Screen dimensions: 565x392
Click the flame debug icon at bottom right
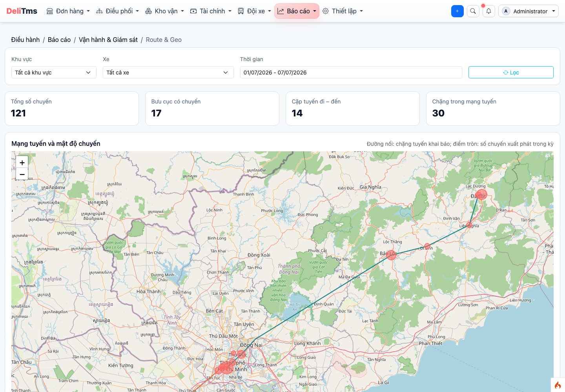click(558, 385)
